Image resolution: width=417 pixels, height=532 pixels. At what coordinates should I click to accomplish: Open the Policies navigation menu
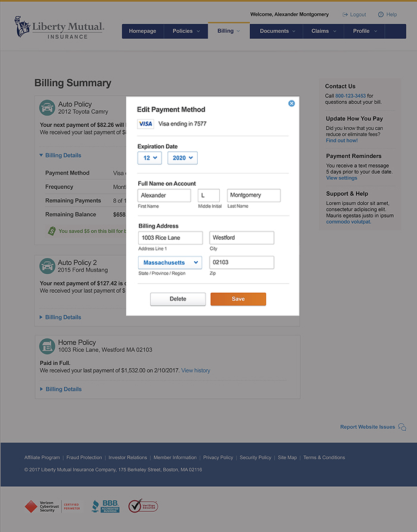186,31
